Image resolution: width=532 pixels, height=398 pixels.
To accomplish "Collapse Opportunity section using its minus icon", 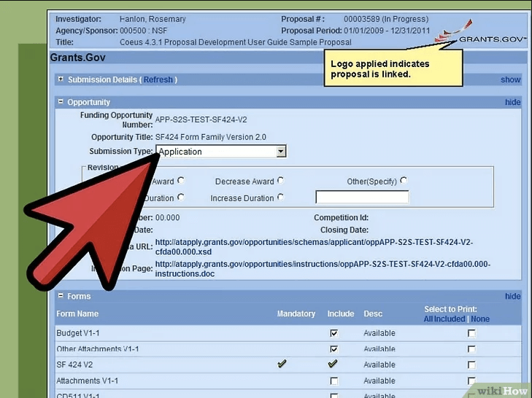I will 61,102.
